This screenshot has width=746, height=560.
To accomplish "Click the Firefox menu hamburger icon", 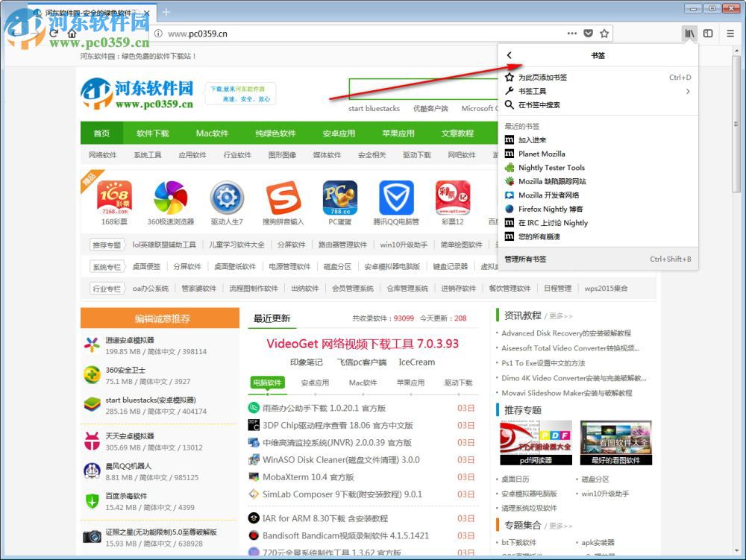I will (x=729, y=34).
